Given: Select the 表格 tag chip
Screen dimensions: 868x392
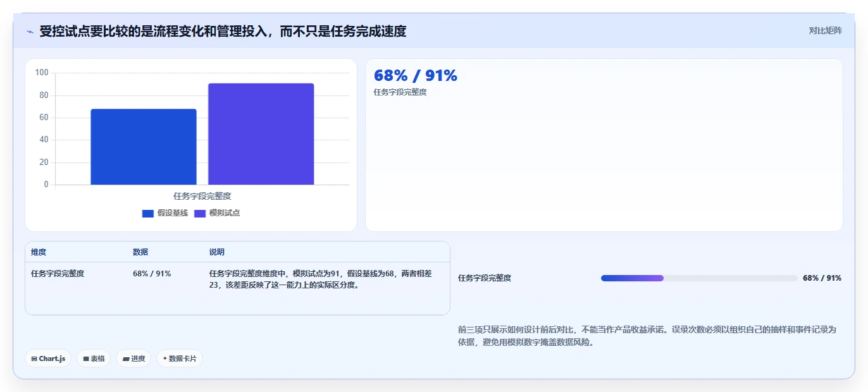Looking at the screenshot, I should tap(94, 358).
